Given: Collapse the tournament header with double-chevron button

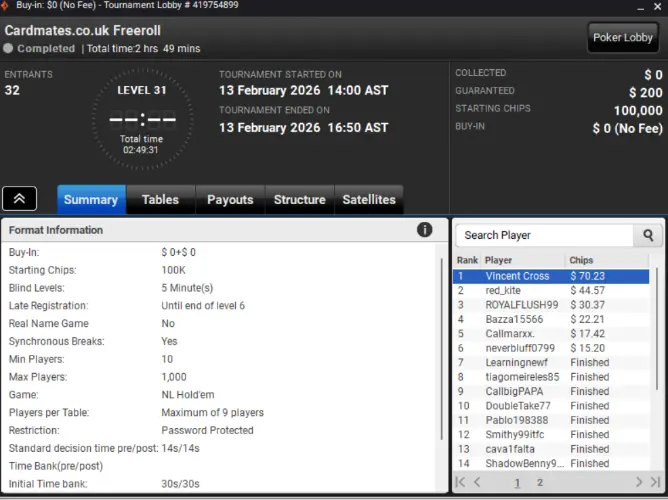Looking at the screenshot, I should [x=20, y=199].
